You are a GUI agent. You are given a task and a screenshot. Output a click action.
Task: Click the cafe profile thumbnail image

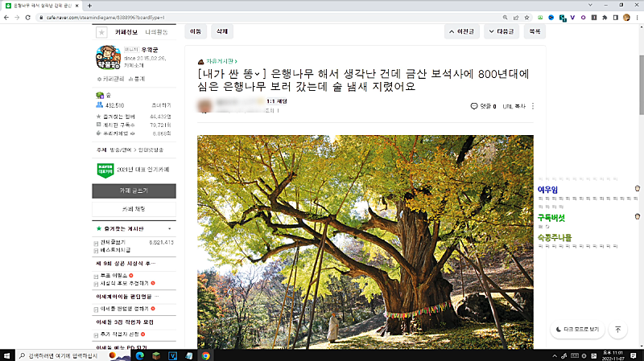click(108, 59)
